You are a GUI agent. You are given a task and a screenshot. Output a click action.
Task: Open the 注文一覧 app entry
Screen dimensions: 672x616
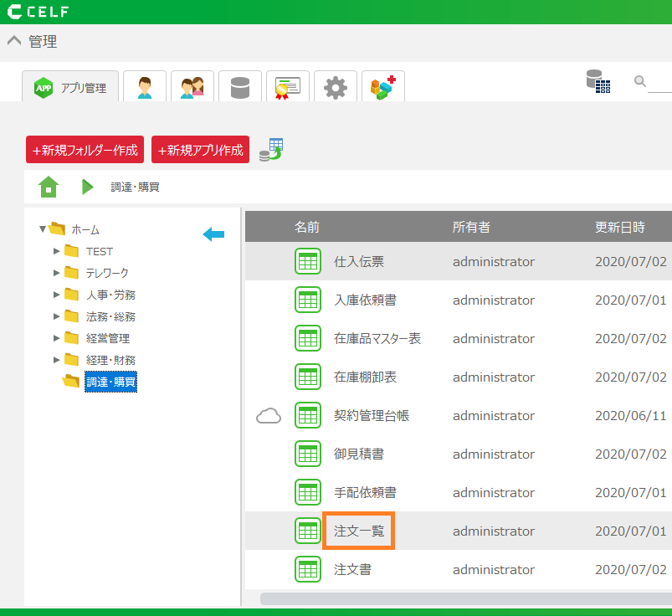pos(358,531)
